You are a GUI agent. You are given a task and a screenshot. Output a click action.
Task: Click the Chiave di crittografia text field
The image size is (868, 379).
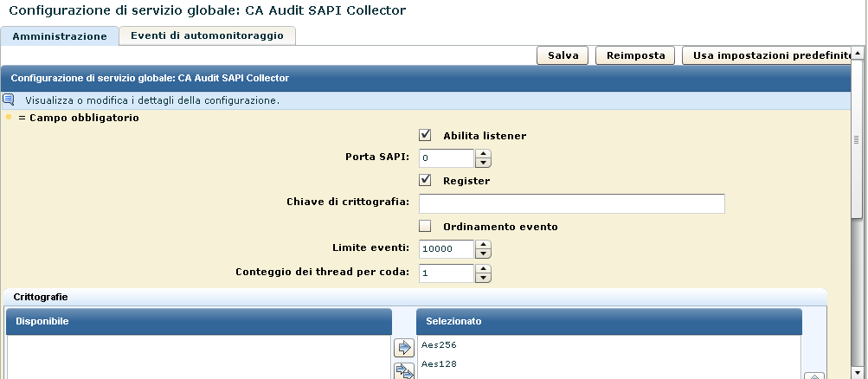point(571,203)
